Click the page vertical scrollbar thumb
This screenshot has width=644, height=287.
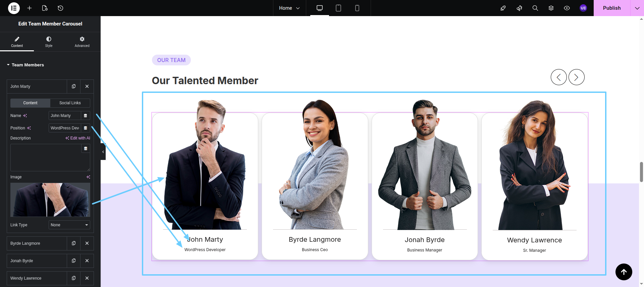[641, 172]
